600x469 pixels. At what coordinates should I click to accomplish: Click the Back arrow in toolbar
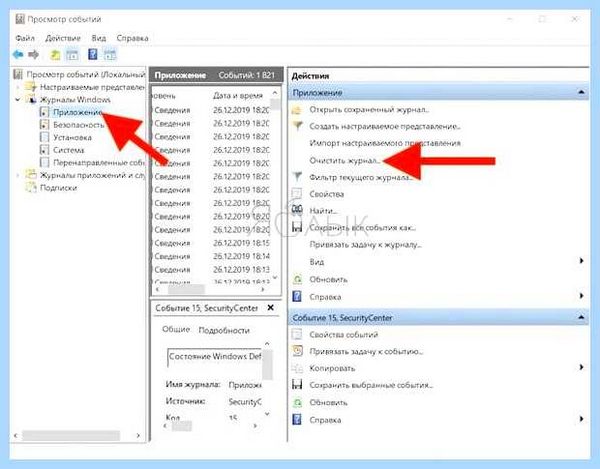tap(18, 55)
